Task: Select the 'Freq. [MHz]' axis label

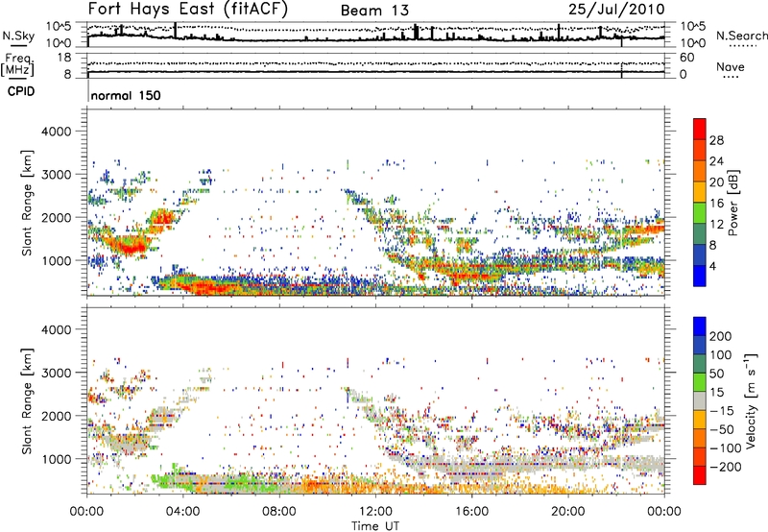Action: (17, 64)
